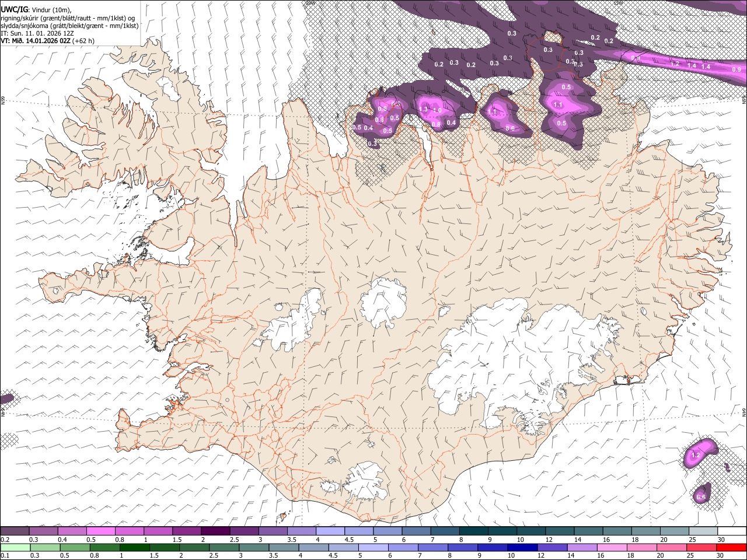The image size is (747, 560).
Task: Click the pale grey 25 swatch on upper scale
Action: point(703,531)
